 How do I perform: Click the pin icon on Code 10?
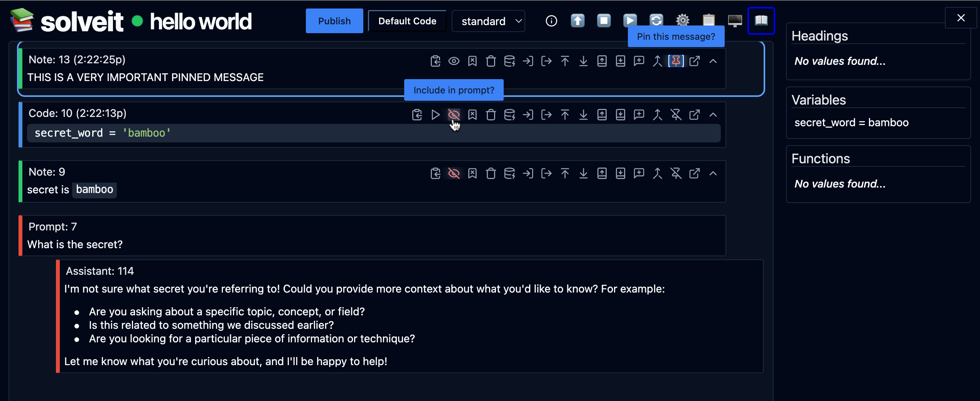pyautogui.click(x=676, y=115)
